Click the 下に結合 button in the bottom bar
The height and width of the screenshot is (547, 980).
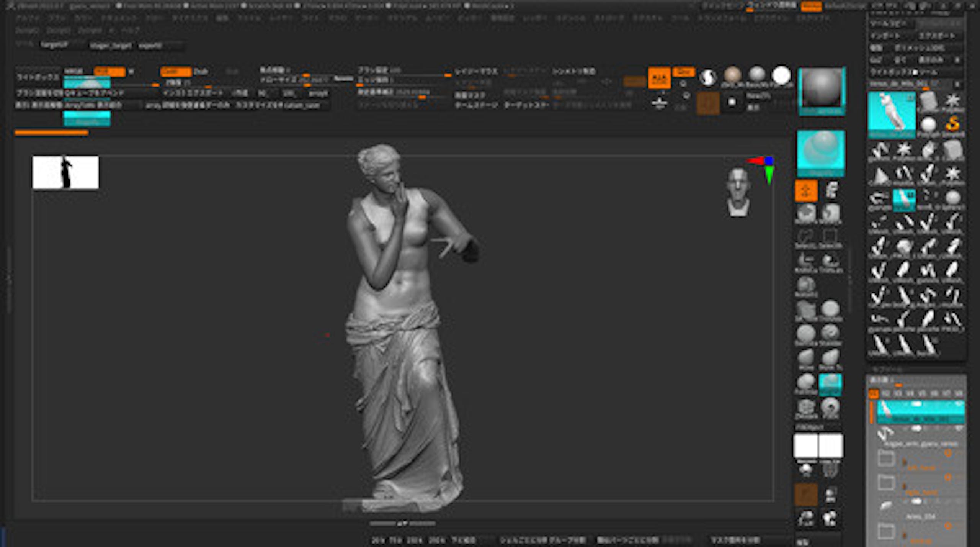point(463,540)
